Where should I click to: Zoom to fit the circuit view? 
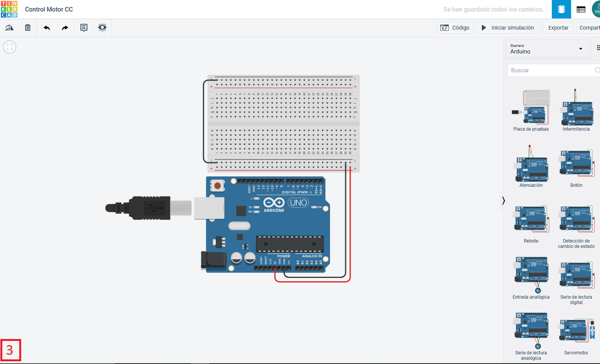10,47
